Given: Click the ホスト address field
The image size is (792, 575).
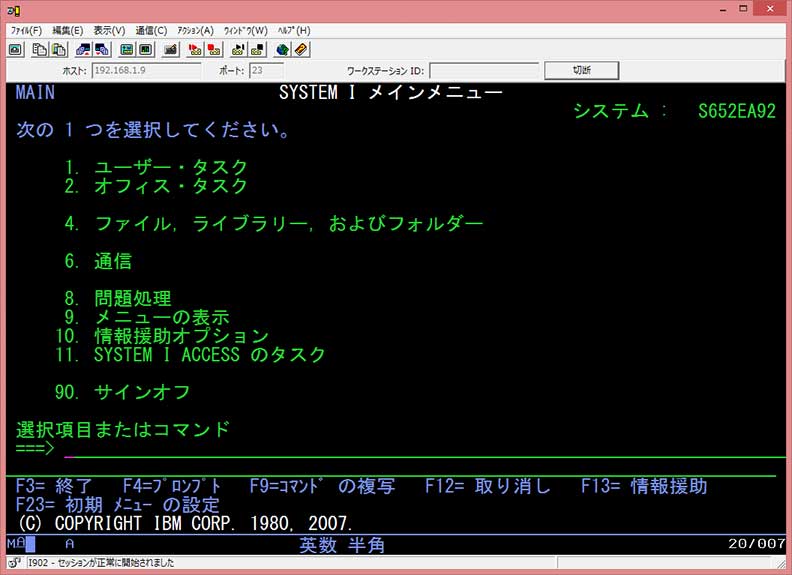Looking at the screenshot, I should click(148, 71).
